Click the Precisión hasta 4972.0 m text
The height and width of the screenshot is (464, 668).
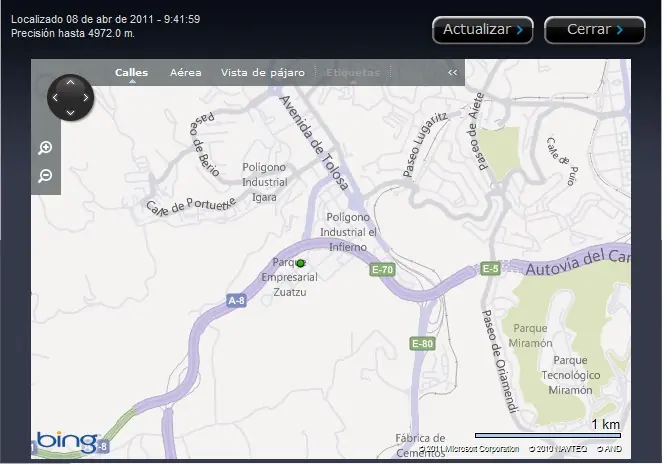72,33
